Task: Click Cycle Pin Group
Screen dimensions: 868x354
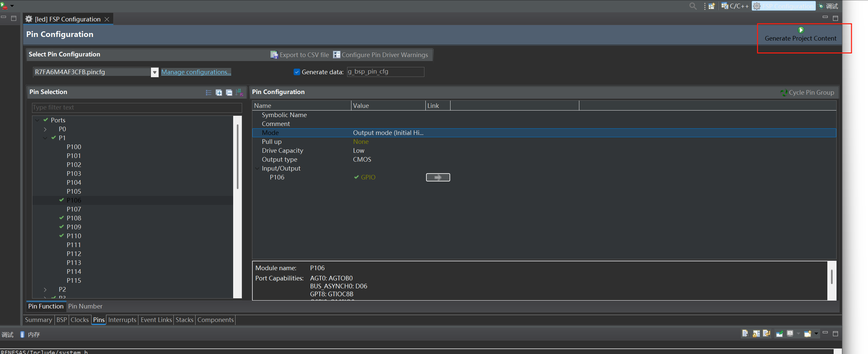Action: pos(807,92)
